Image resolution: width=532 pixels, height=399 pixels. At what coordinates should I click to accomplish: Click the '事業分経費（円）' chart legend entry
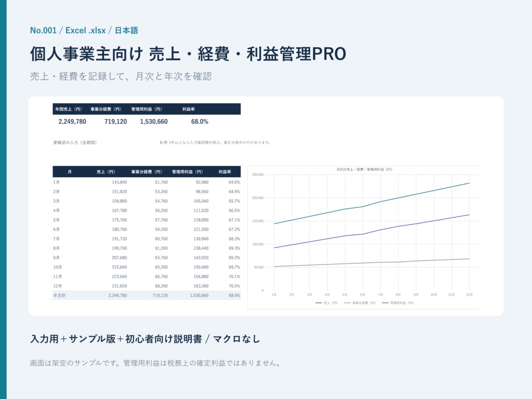pos(360,303)
